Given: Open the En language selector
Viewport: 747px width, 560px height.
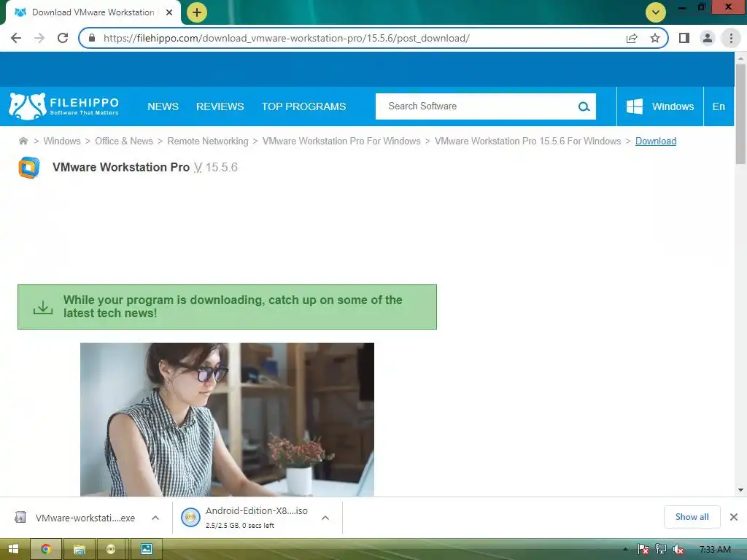Looking at the screenshot, I should click(719, 106).
